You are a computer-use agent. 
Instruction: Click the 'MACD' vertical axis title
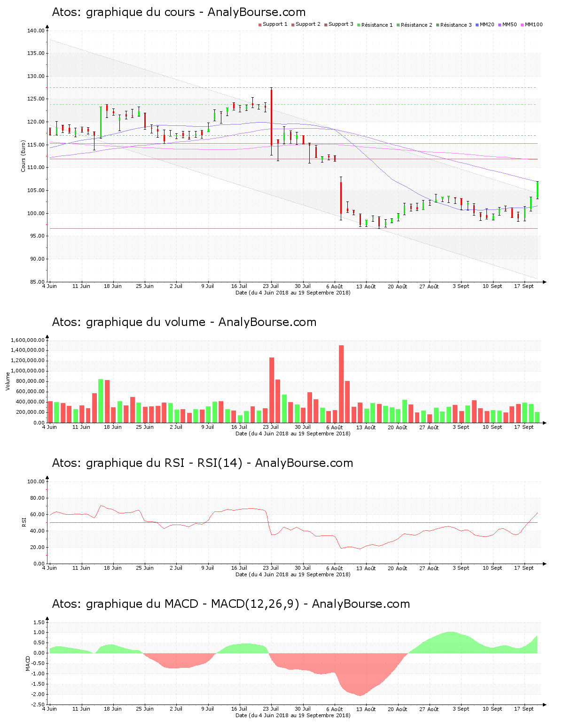point(28,663)
